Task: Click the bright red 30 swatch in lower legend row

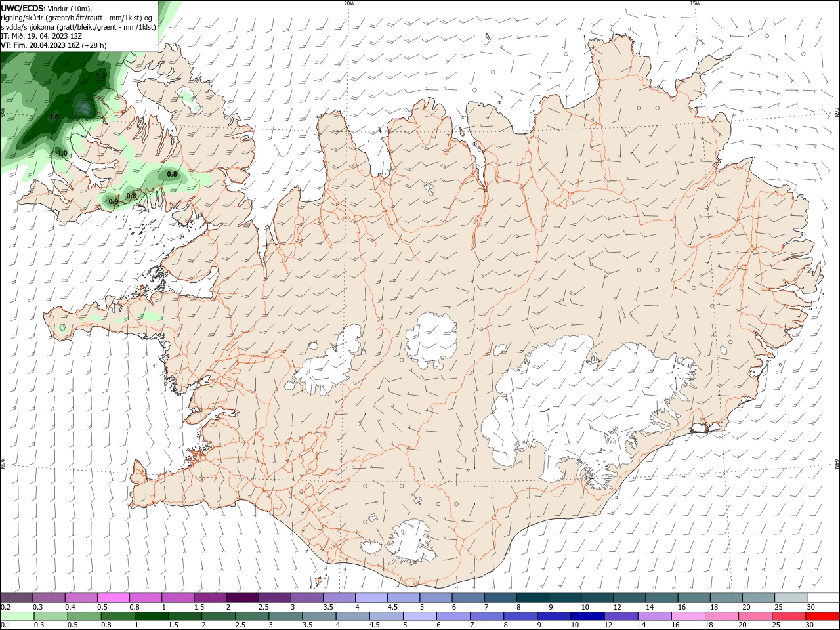Action: click(x=822, y=616)
